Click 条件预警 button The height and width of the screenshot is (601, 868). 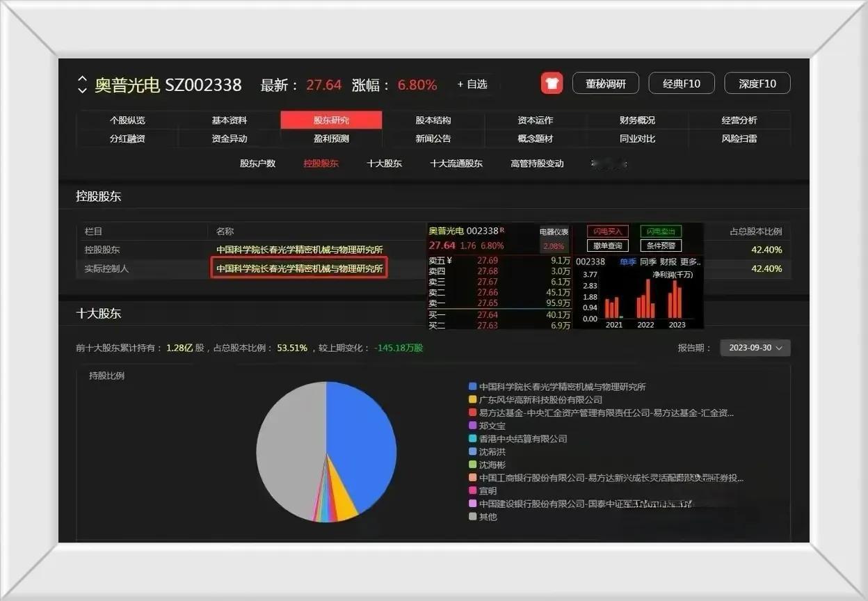[661, 246]
